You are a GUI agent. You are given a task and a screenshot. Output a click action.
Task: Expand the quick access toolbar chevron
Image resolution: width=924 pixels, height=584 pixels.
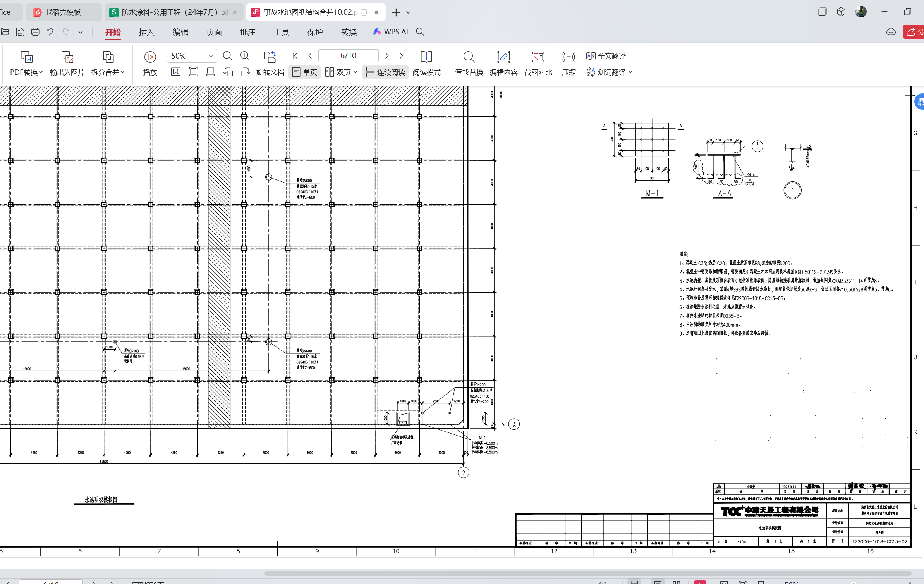tap(81, 32)
